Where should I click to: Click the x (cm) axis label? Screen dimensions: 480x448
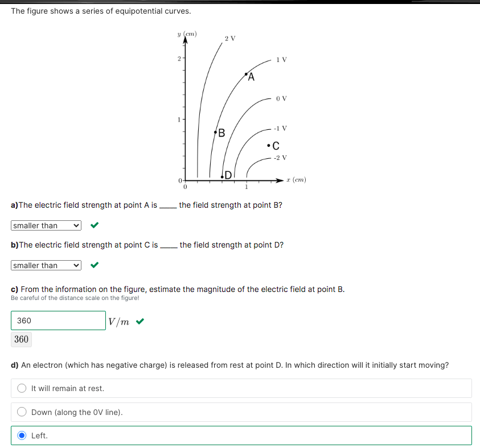point(297,179)
